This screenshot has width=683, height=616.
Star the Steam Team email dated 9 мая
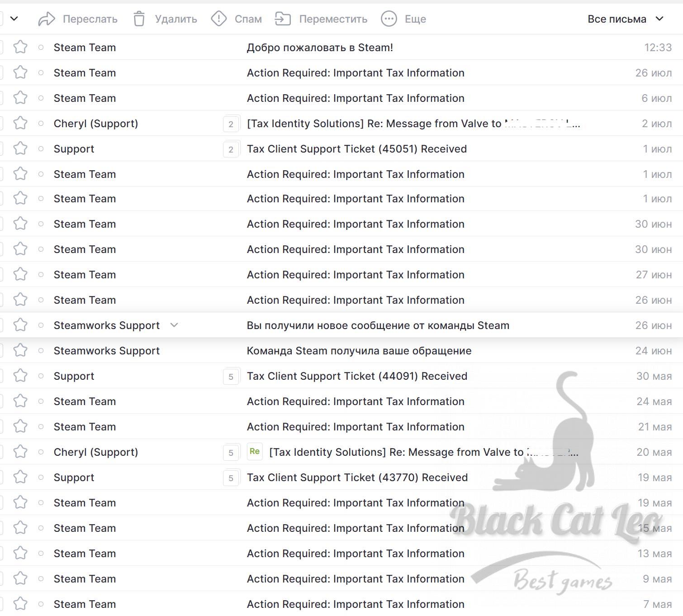pos(20,578)
